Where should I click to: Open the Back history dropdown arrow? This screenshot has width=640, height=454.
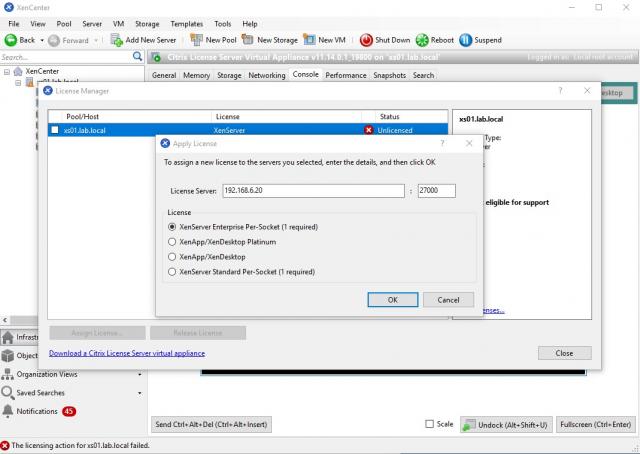pos(42,40)
